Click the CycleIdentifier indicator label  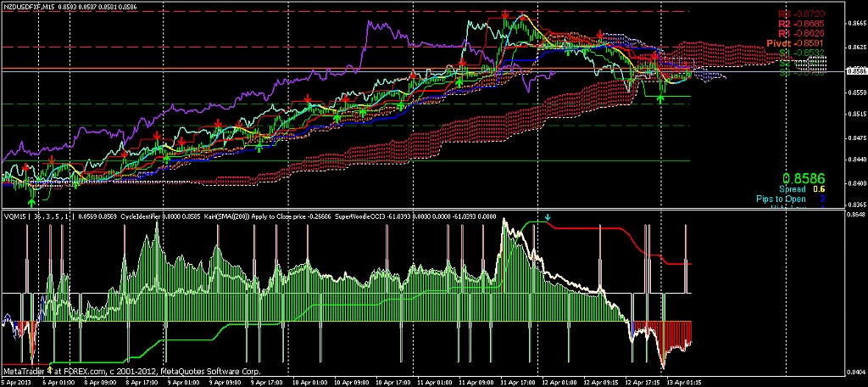click(140, 216)
